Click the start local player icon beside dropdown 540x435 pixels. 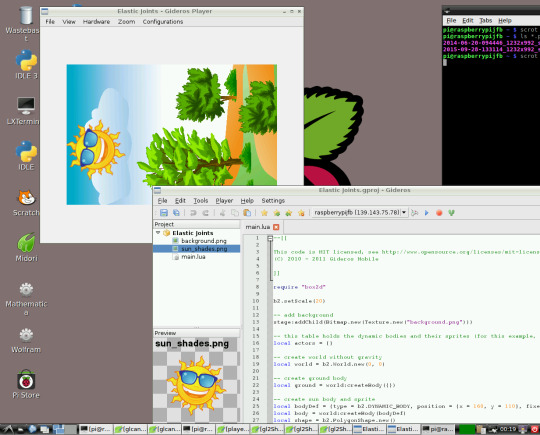point(415,213)
